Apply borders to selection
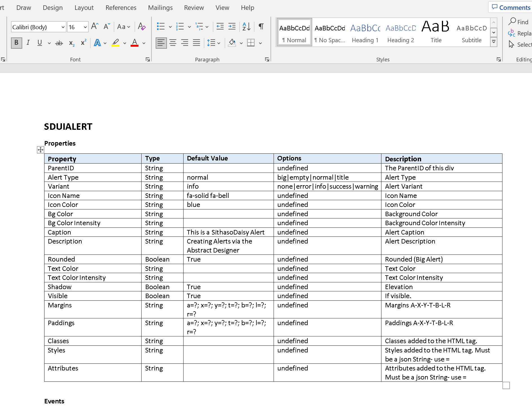This screenshot has height=411, width=532. pyautogui.click(x=251, y=43)
